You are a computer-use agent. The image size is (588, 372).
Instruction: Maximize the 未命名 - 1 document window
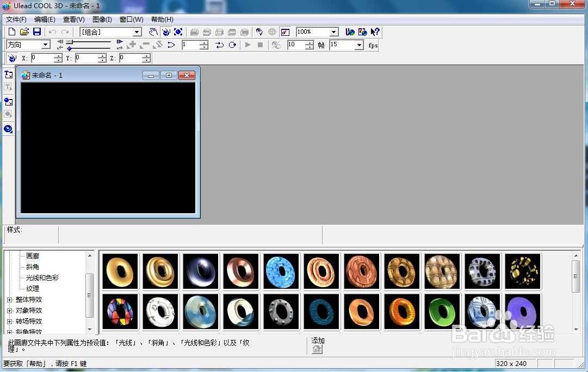(x=169, y=76)
